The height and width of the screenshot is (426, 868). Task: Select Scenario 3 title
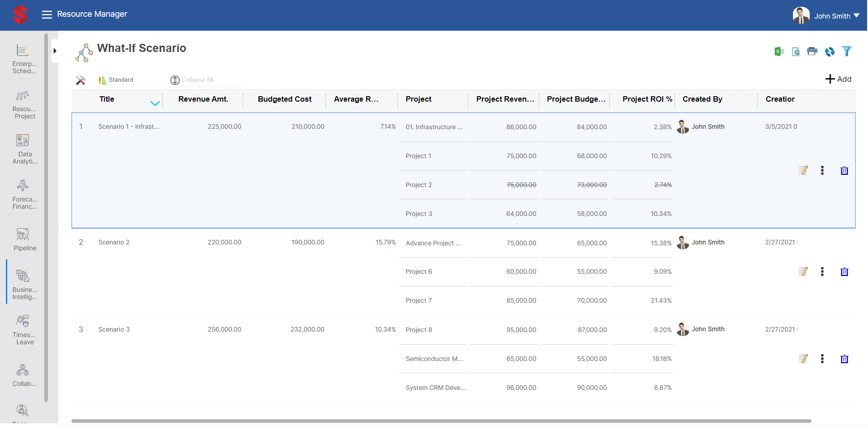coord(114,330)
